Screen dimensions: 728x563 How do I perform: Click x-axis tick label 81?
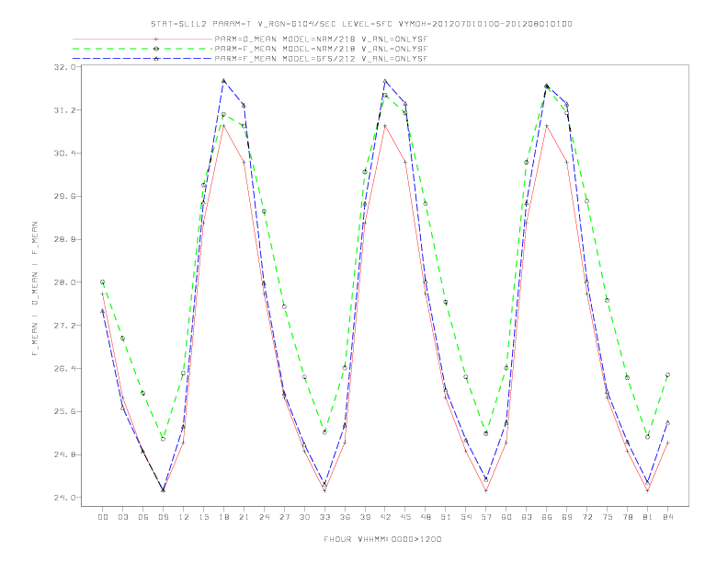(x=648, y=517)
